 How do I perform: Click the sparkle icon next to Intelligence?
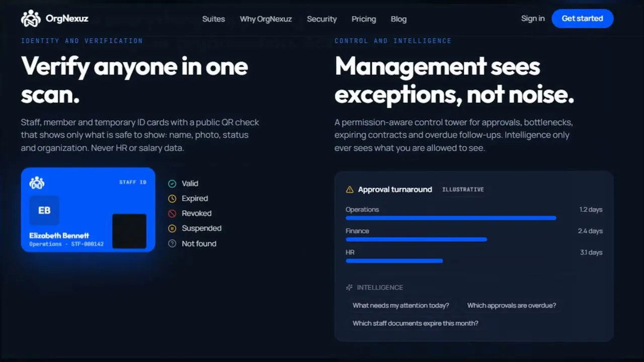349,288
